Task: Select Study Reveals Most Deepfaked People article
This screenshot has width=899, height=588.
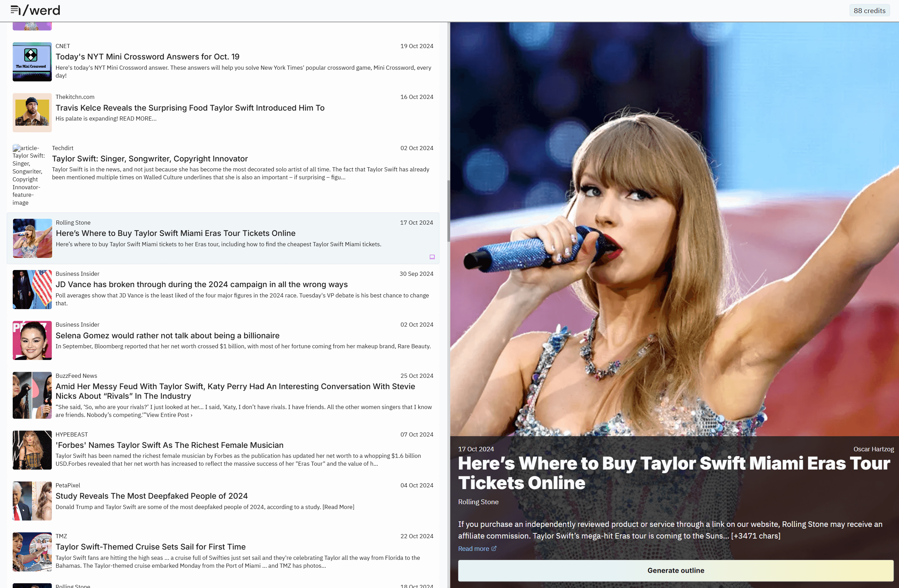Action: tap(151, 496)
